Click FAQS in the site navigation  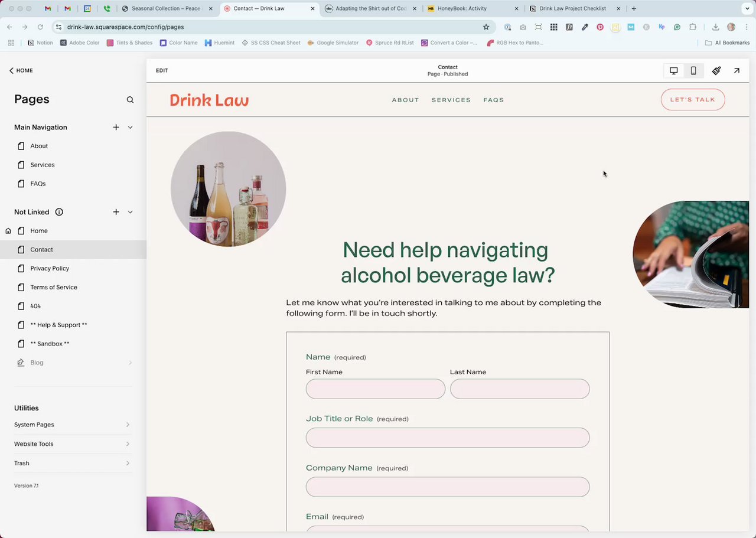pos(494,100)
